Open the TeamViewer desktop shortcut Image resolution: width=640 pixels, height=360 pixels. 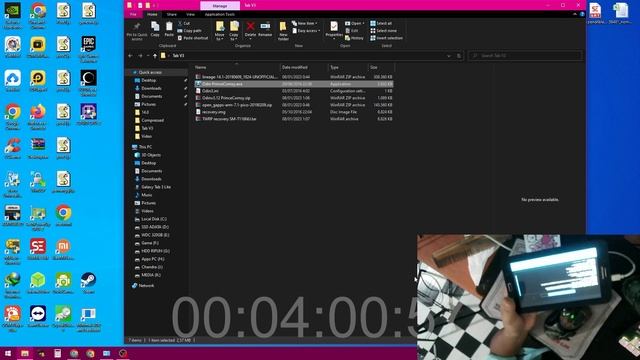coord(38,317)
